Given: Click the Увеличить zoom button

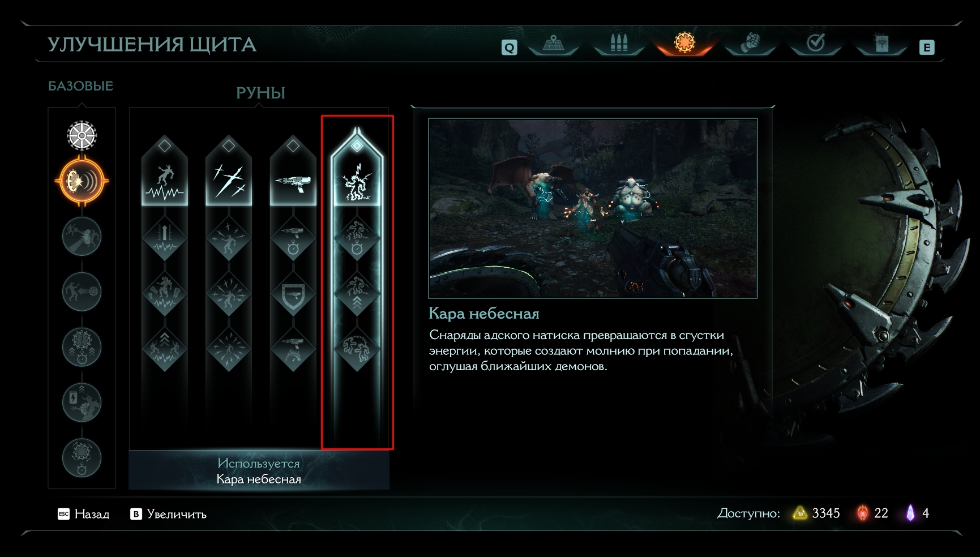Looking at the screenshot, I should coord(168,514).
